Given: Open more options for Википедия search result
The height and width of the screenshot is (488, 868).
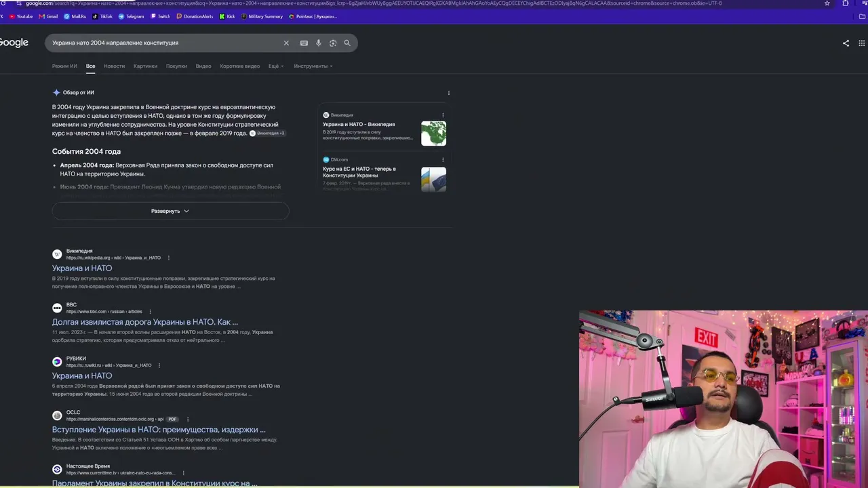Looking at the screenshot, I should 169,258.
